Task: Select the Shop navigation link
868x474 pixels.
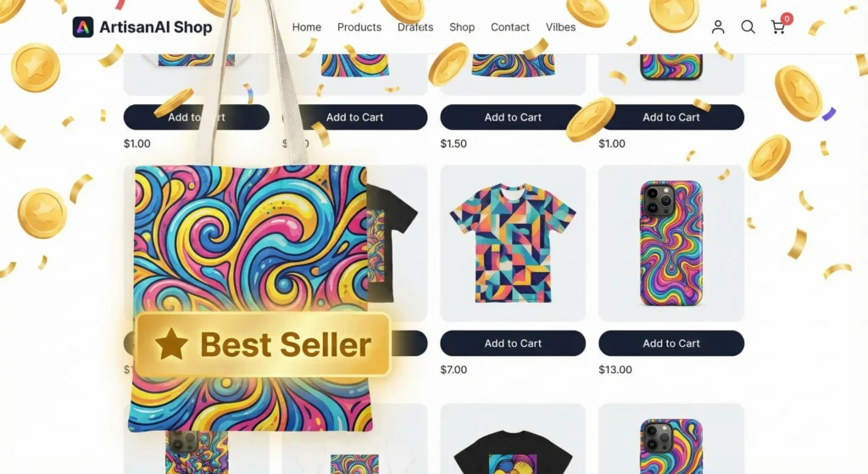Action: click(462, 26)
